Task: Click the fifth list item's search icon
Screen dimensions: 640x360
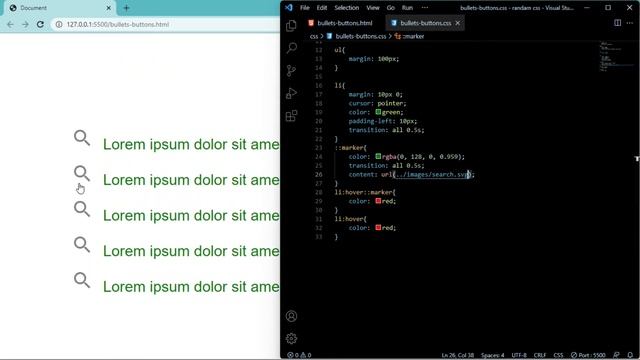Action: (82, 280)
